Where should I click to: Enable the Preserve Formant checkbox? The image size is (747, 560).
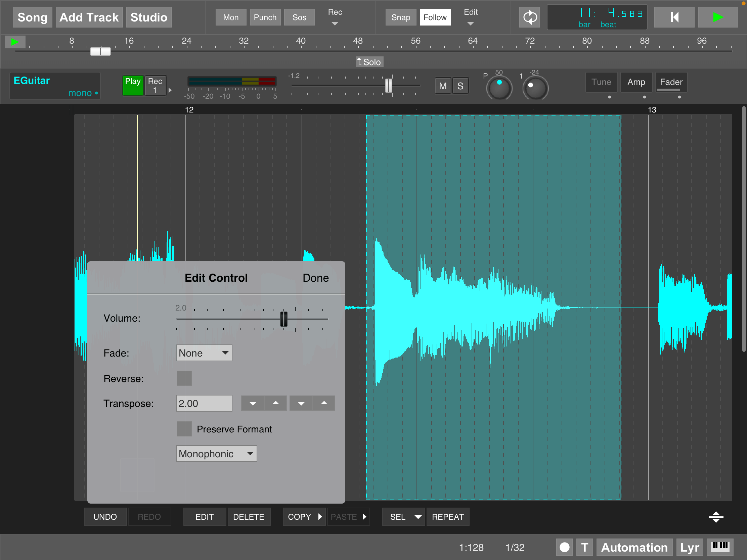(x=184, y=429)
